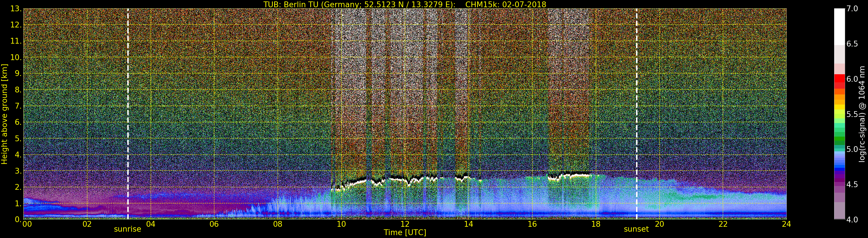This screenshot has width=868, height=238.
Task: Click the '12.' height tick label
Action: tap(16, 25)
